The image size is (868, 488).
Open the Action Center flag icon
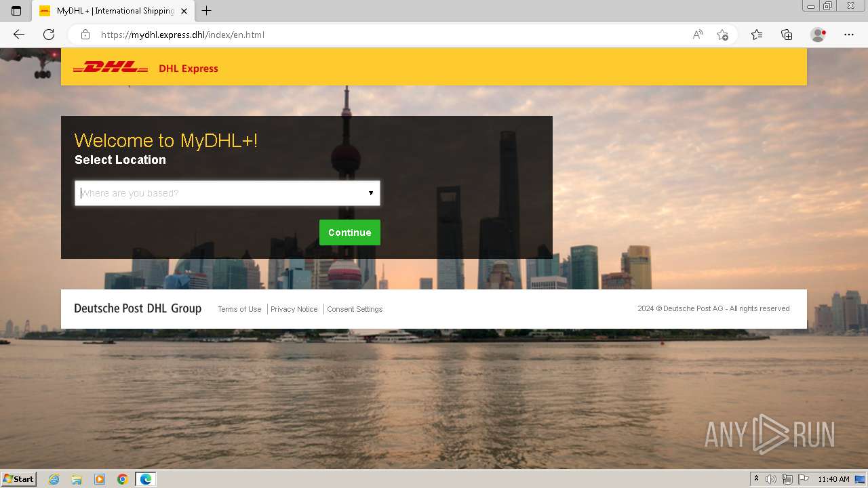pos(803,479)
